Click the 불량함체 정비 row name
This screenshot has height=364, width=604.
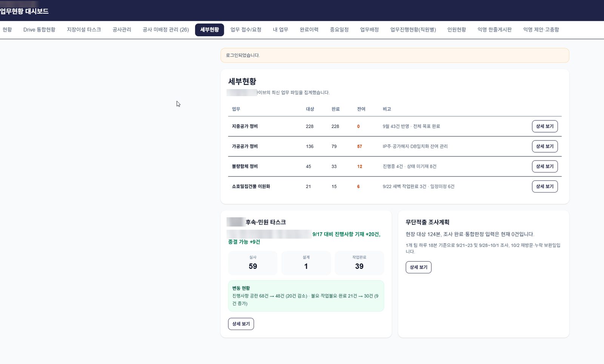245,167
